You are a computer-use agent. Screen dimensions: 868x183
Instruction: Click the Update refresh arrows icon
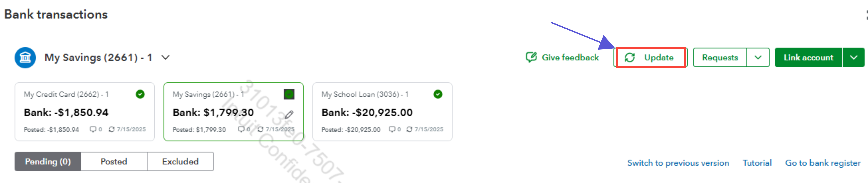629,58
